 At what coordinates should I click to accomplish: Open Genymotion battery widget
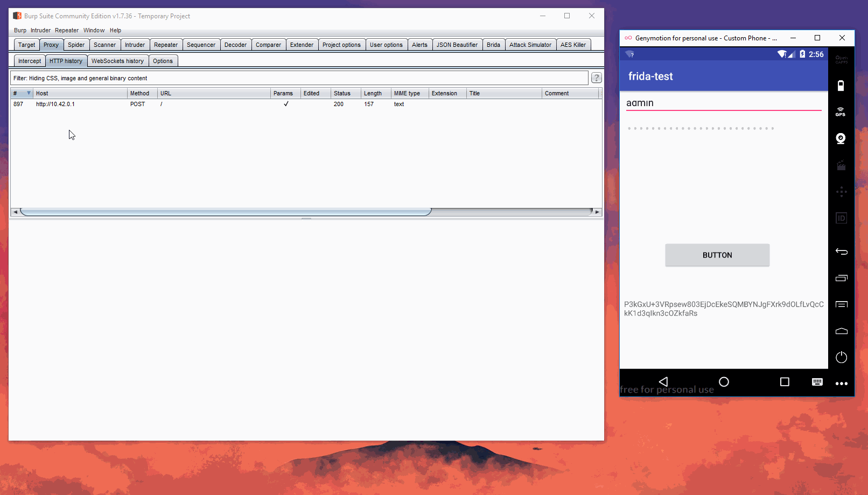(841, 86)
